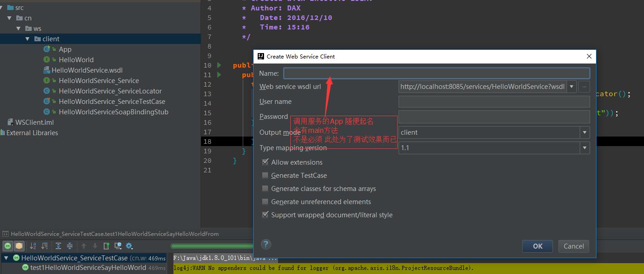This screenshot has width=644, height=274.
Task: Click the next failed test down arrow
Action: tap(95, 246)
